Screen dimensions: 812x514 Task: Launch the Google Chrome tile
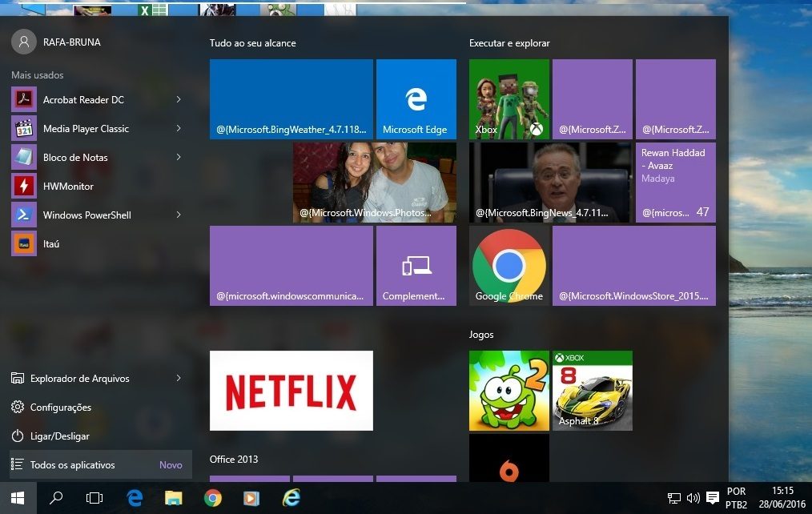point(509,266)
